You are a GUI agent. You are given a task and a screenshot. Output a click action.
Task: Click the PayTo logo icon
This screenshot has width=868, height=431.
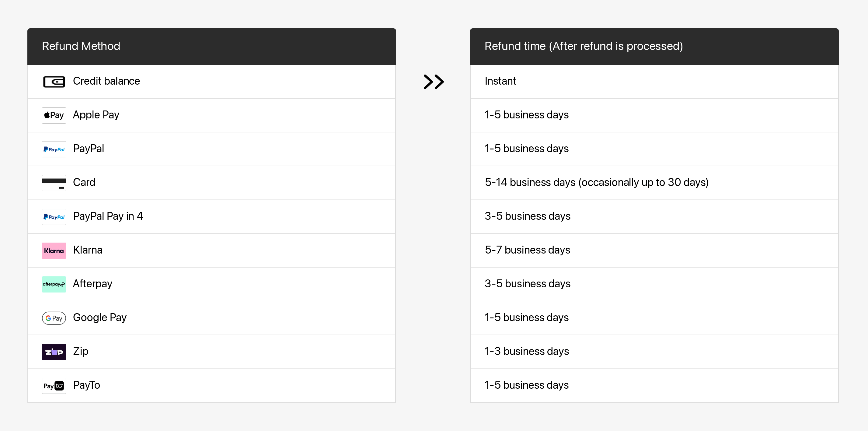pyautogui.click(x=54, y=386)
